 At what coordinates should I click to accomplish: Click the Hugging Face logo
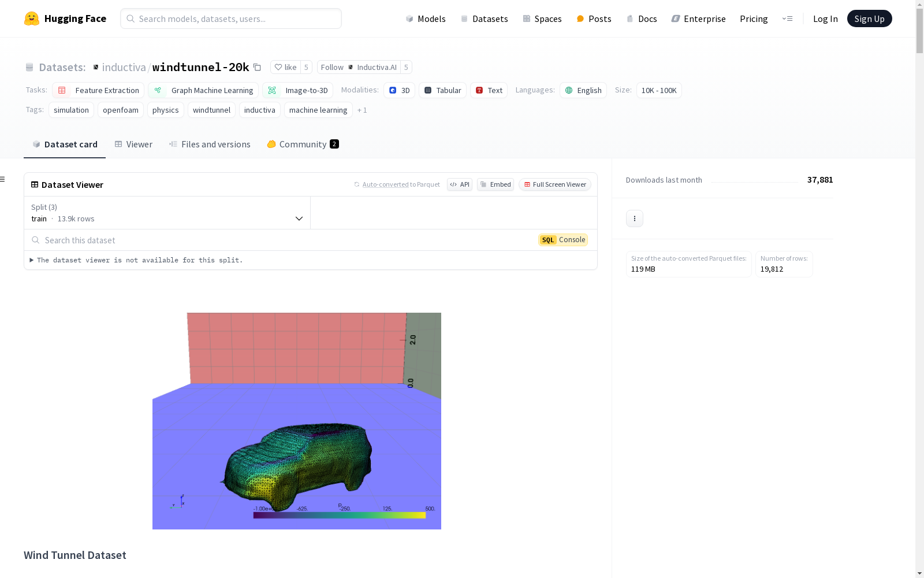[x=65, y=18]
